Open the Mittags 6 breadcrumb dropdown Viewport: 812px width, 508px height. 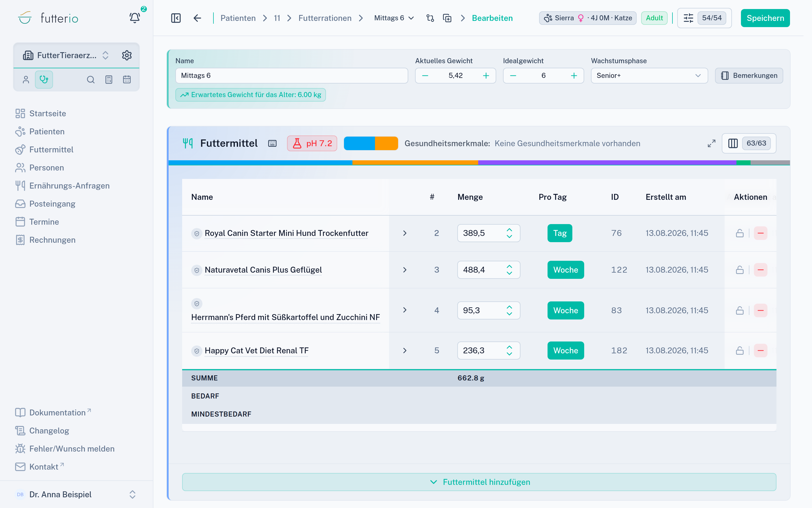394,18
